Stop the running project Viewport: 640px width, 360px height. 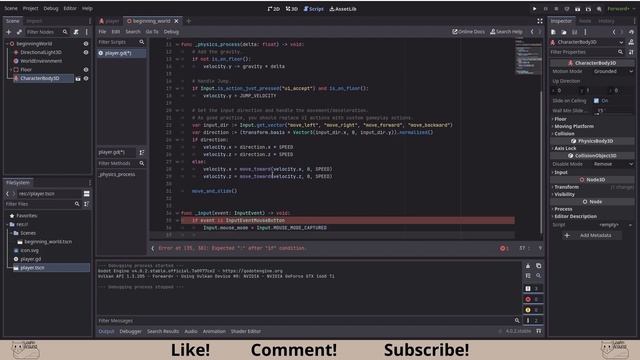pyautogui.click(x=556, y=9)
